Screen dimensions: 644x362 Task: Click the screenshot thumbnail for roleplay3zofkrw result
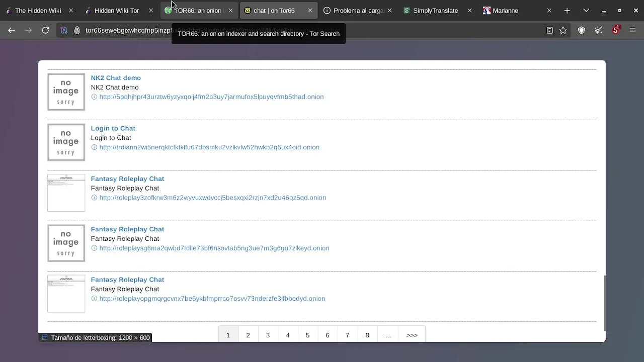[66, 193]
